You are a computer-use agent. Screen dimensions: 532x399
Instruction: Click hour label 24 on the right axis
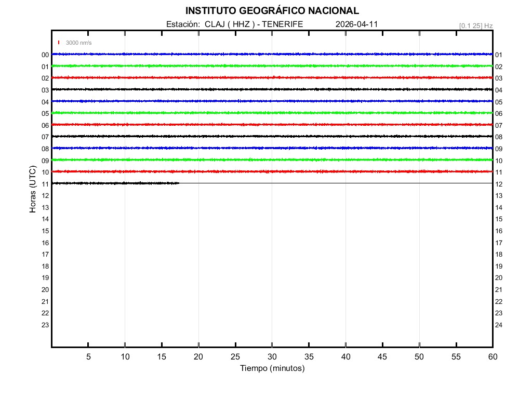pyautogui.click(x=499, y=325)
